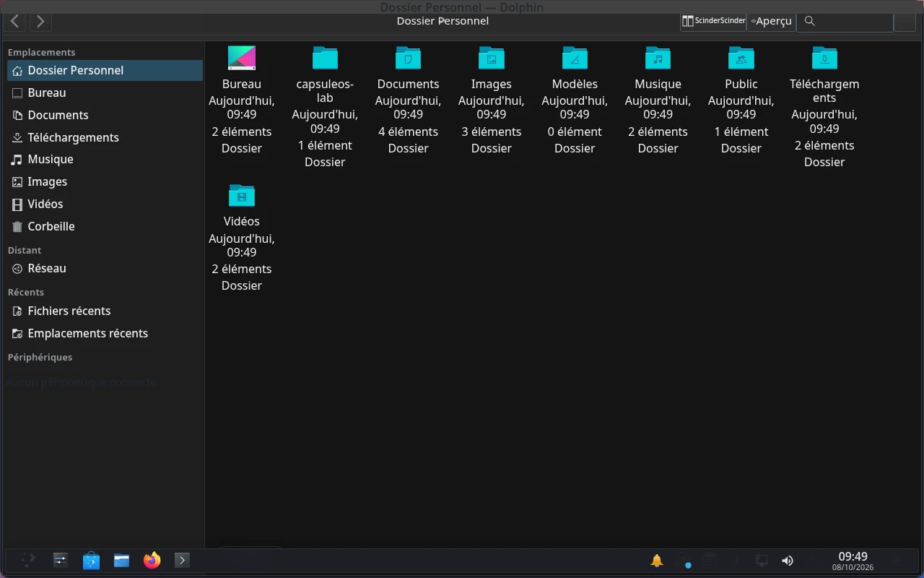Open the Discover software store from the taskbar
Screen dimensions: 924x578
click(91, 560)
